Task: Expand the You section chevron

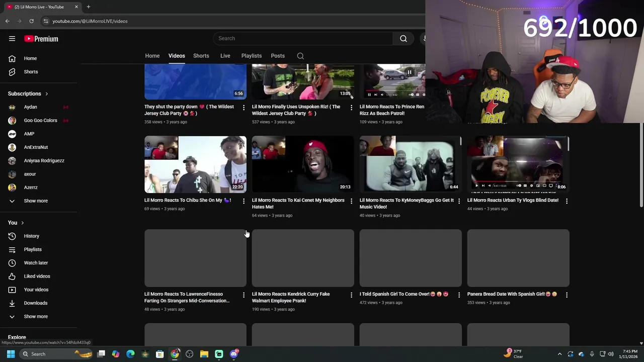Action: point(22,223)
